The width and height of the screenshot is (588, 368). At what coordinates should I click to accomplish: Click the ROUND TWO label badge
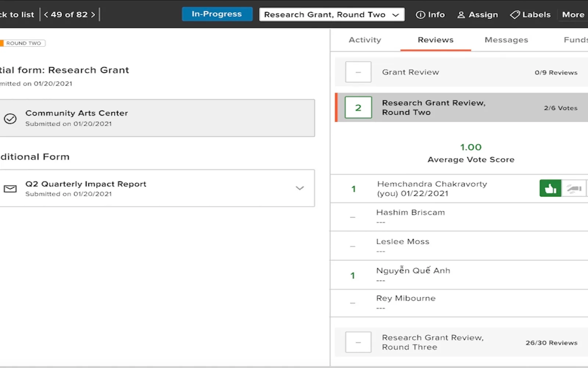pyautogui.click(x=23, y=43)
